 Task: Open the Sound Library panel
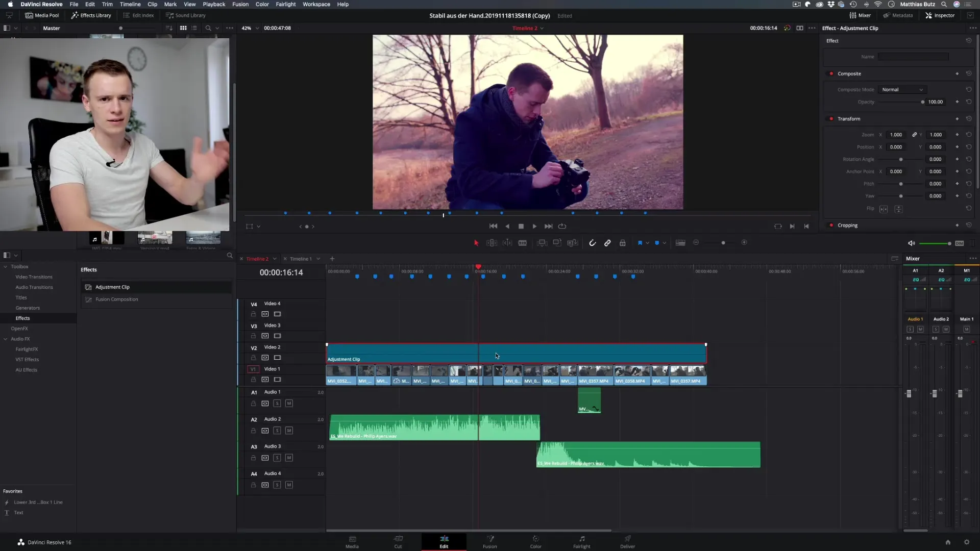pyautogui.click(x=185, y=15)
